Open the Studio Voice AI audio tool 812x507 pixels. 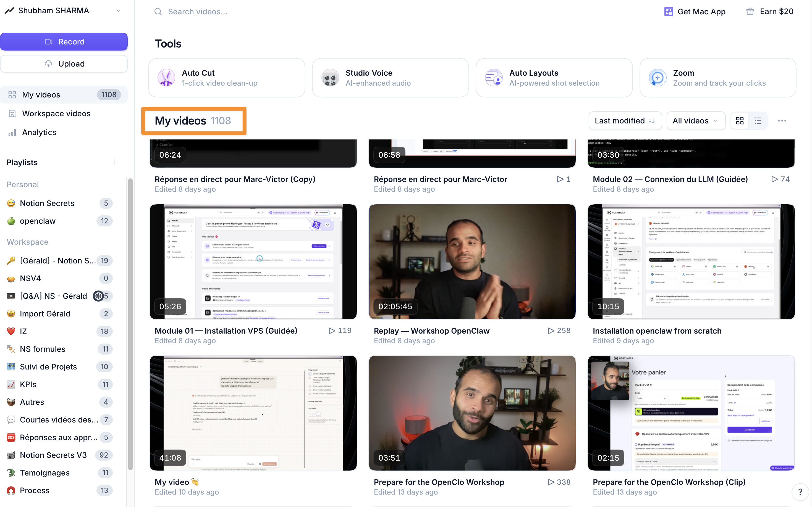tap(390, 77)
